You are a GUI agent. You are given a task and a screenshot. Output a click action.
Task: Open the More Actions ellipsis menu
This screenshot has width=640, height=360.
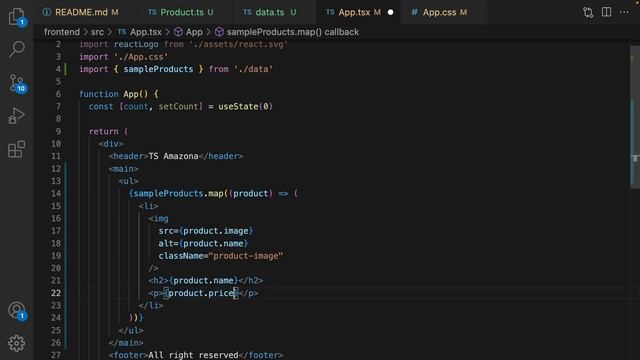tap(624, 12)
